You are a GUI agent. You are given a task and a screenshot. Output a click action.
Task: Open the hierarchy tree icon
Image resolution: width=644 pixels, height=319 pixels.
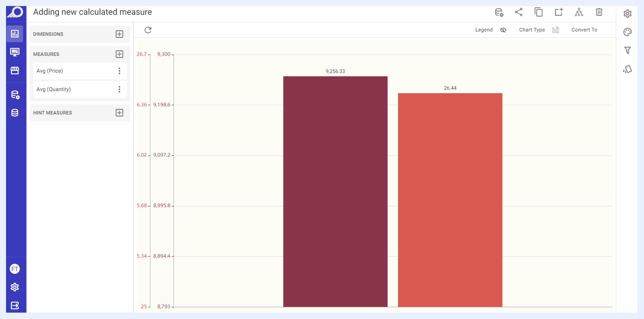579,12
